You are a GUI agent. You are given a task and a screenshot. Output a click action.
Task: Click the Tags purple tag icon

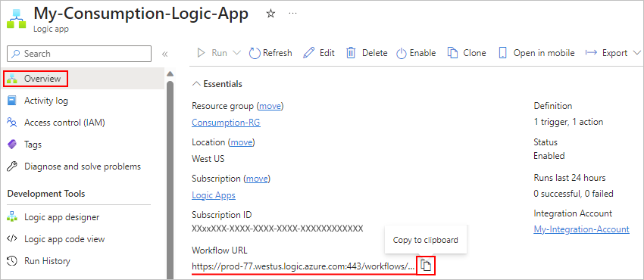coord(12,145)
